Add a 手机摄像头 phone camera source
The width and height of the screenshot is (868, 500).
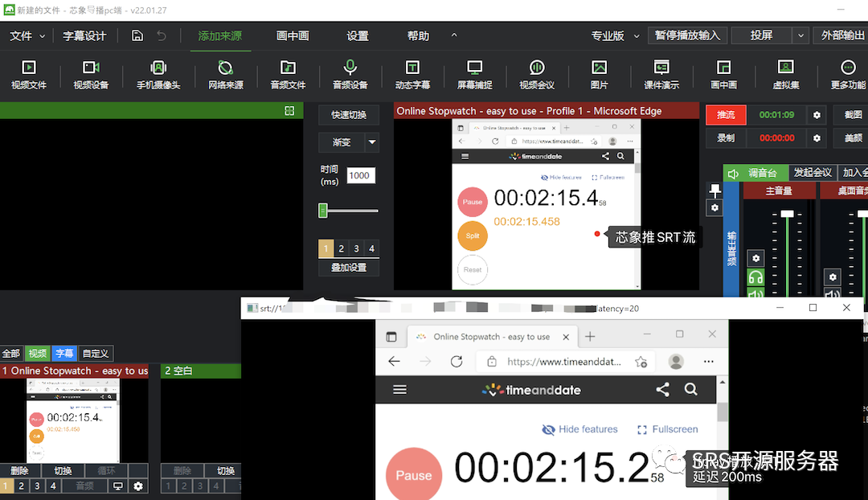click(158, 75)
